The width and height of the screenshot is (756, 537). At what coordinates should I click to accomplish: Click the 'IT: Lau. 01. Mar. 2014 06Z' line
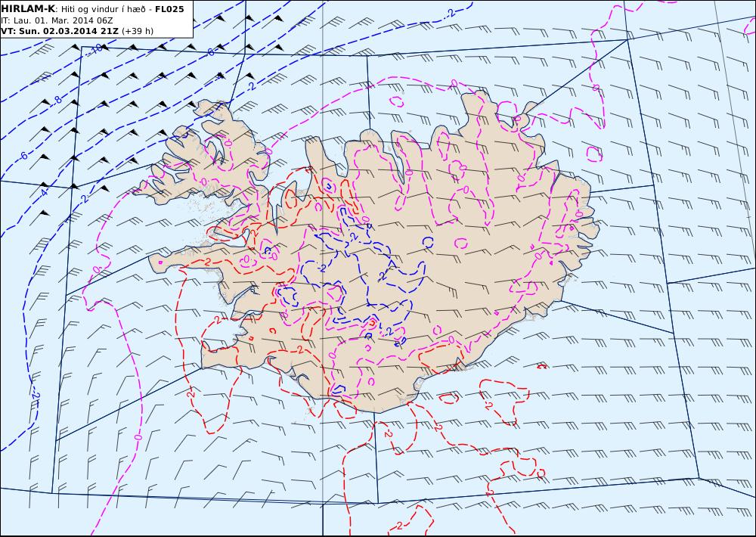click(x=57, y=20)
